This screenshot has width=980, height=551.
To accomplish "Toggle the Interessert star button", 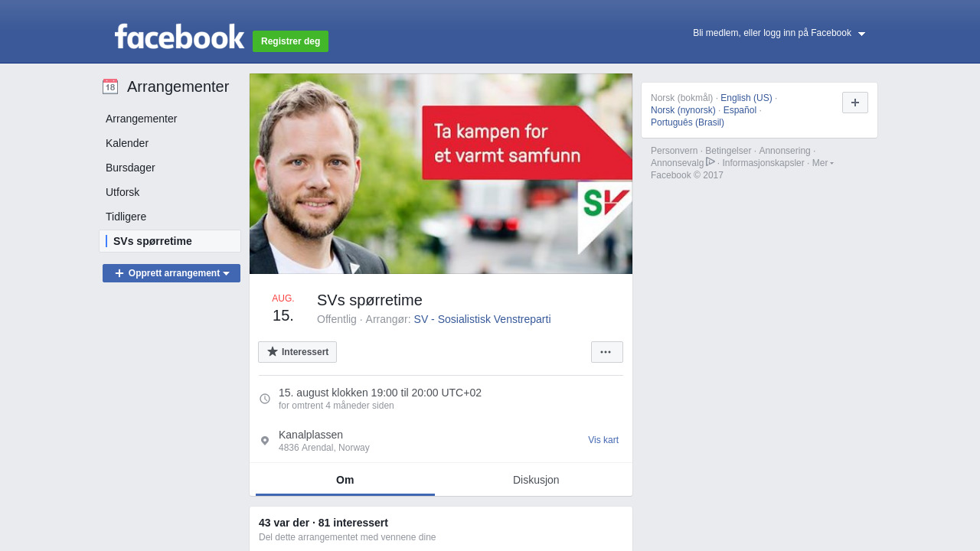I will (x=297, y=352).
